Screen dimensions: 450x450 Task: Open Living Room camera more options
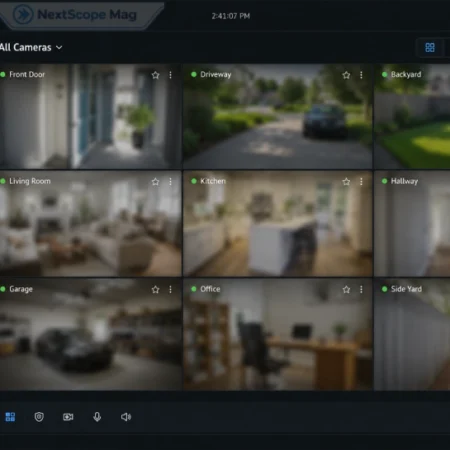pyautogui.click(x=170, y=182)
